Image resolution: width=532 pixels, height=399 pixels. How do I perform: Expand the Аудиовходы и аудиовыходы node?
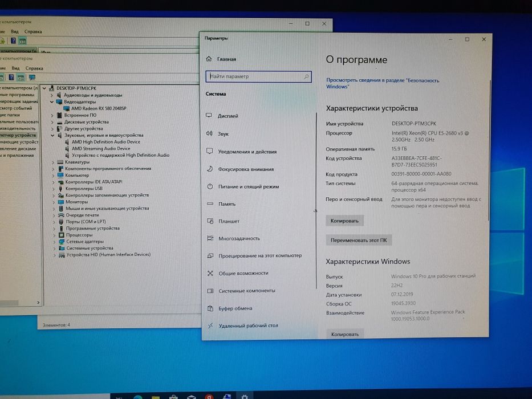tap(52, 95)
